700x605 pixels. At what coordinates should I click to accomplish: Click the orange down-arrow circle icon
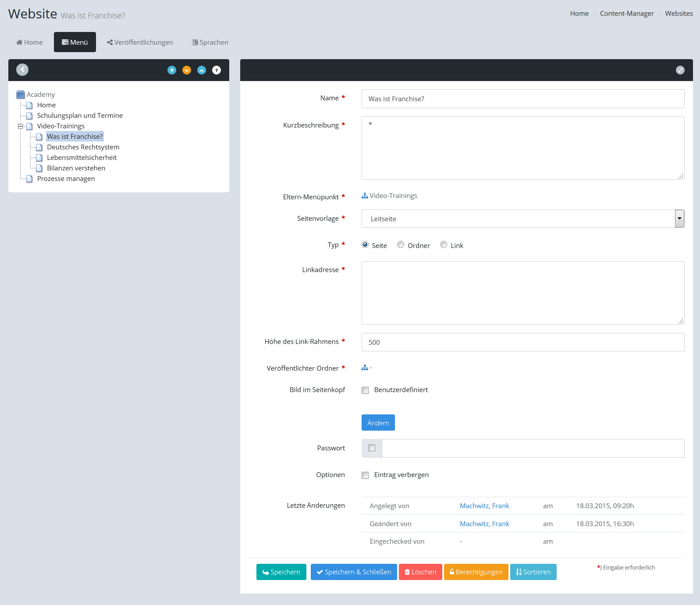coord(187,70)
